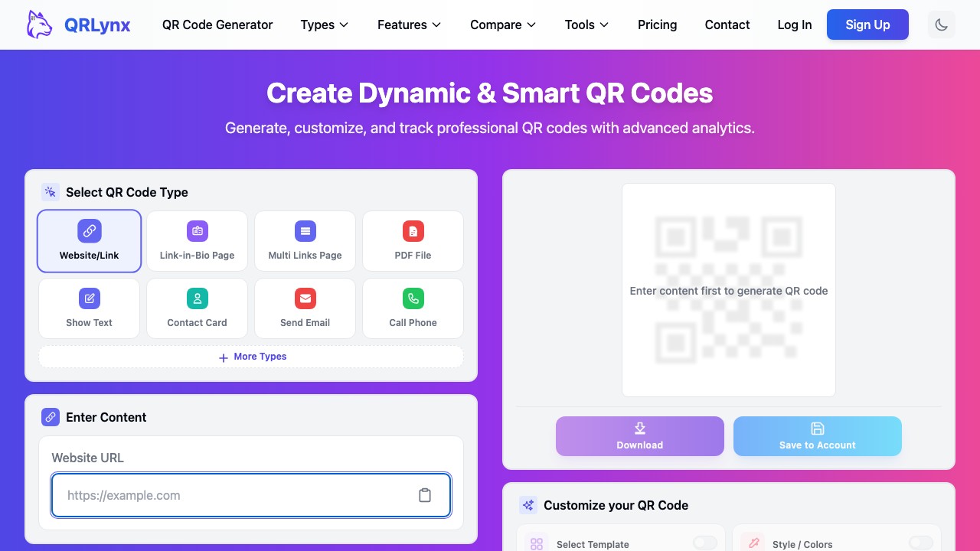The image size is (980, 551).
Task: Select the Send Email QR type icon
Action: pyautogui.click(x=305, y=298)
